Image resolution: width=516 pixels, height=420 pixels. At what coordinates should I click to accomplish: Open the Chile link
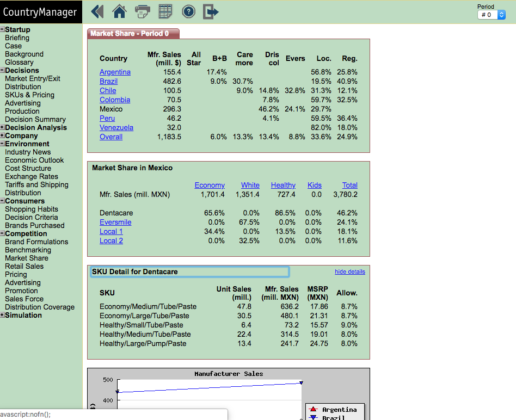[108, 90]
